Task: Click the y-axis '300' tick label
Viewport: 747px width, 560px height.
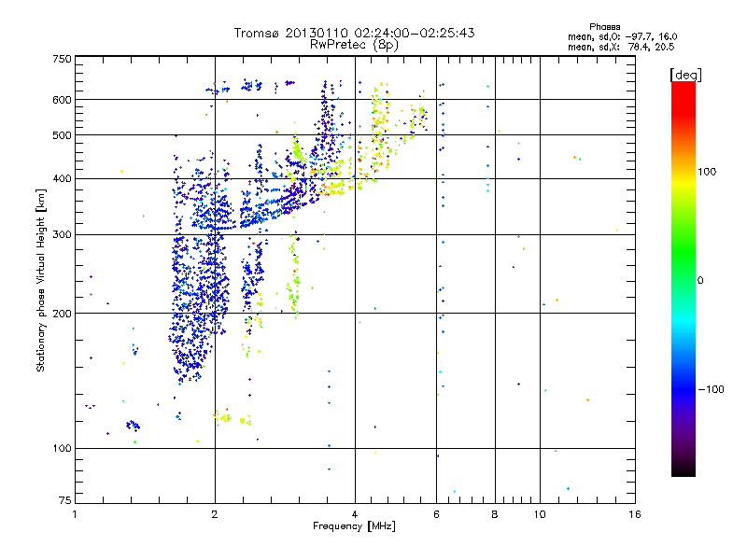Action: pos(62,235)
